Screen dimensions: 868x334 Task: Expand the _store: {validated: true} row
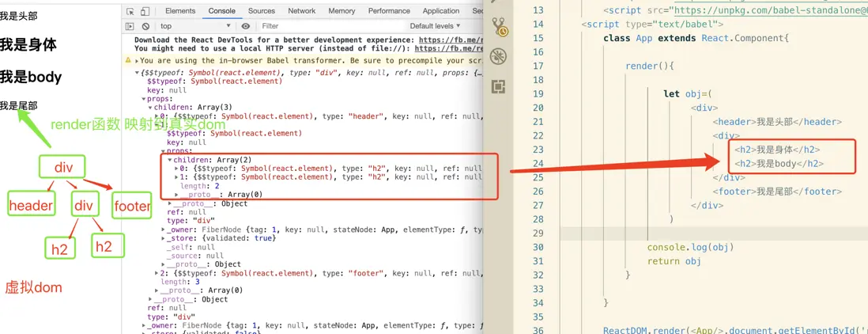click(x=164, y=238)
